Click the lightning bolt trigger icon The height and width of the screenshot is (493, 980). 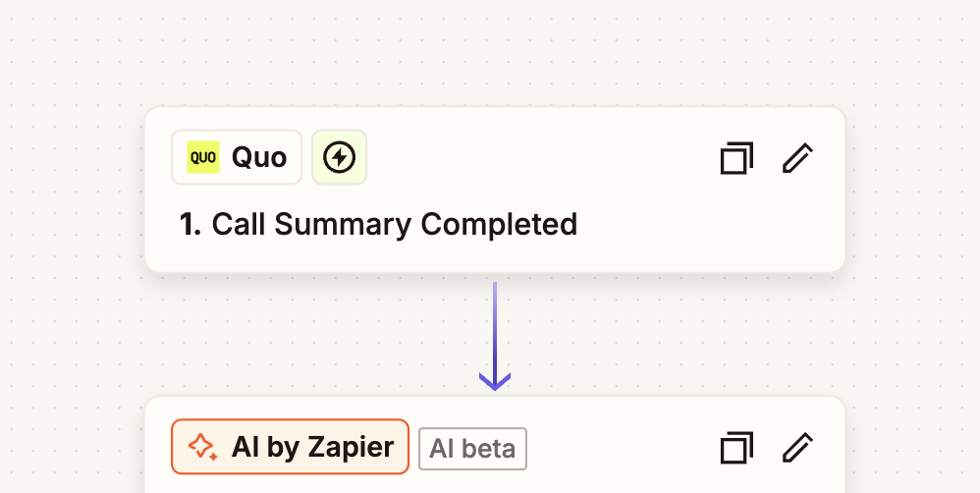(339, 157)
